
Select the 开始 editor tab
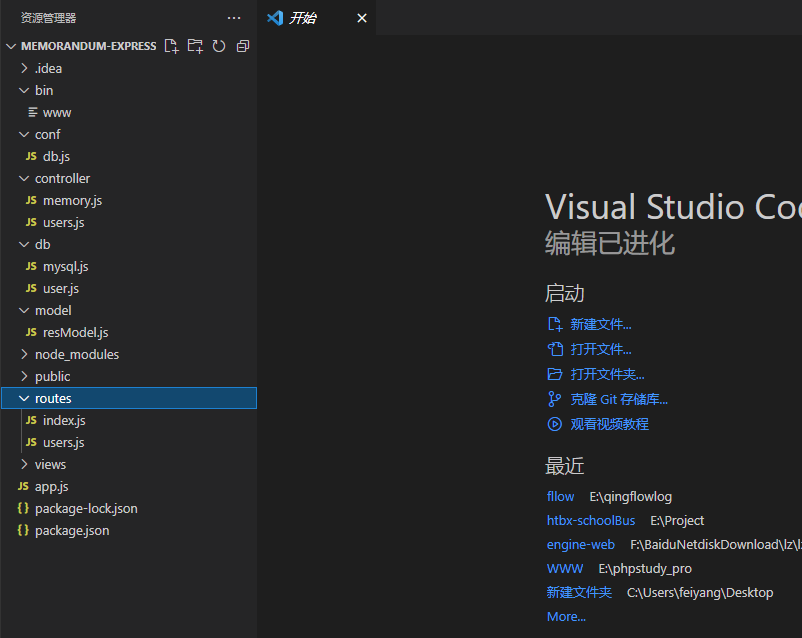click(x=303, y=18)
